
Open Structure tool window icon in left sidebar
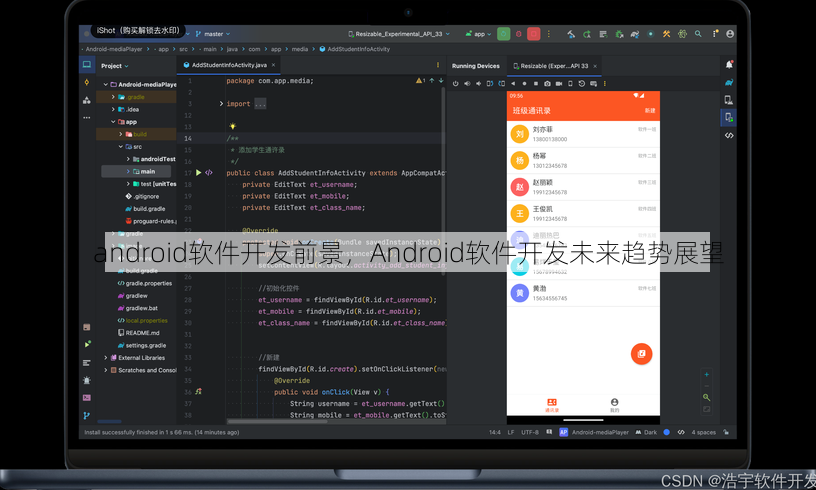pos(86,100)
